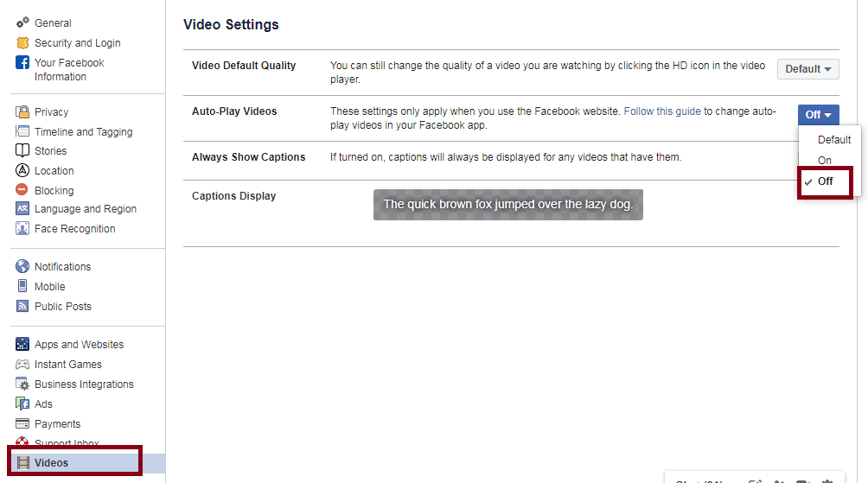Click the Video Default Quality label
The image size is (868, 483).
coord(244,66)
